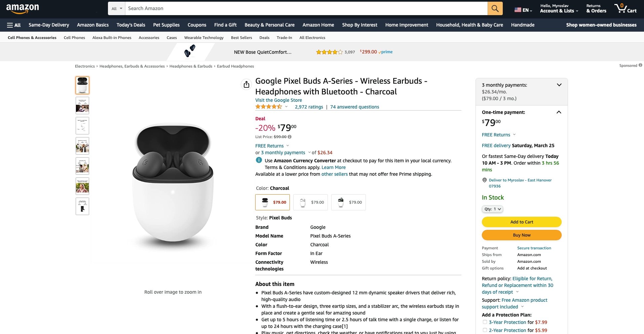Image resolution: width=644 pixels, height=334 pixels.
Task: Open Best Sellers in sub-navigation
Action: pyautogui.click(x=241, y=38)
